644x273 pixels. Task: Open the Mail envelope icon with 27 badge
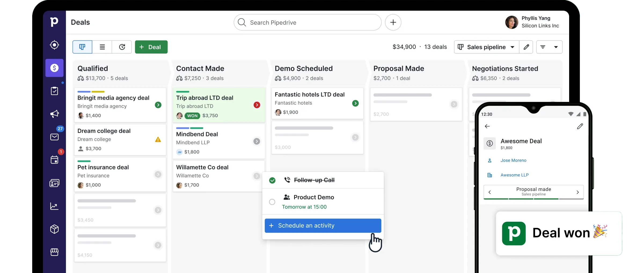coord(54,137)
